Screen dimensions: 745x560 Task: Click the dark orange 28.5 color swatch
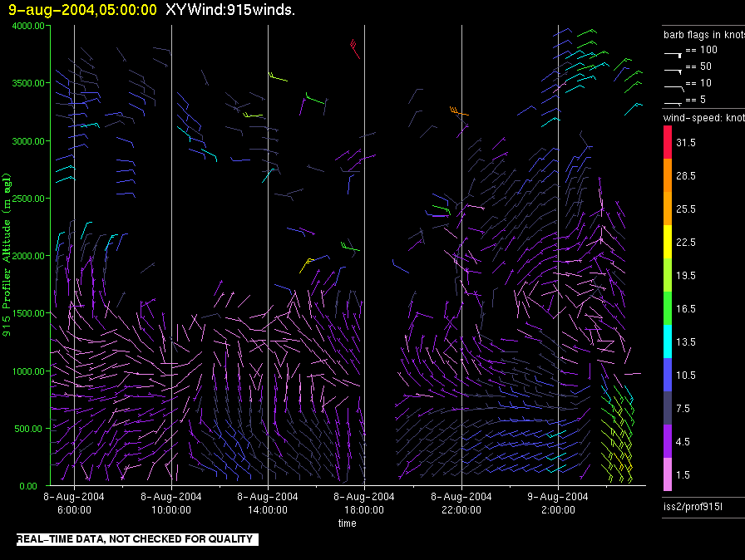click(668, 175)
